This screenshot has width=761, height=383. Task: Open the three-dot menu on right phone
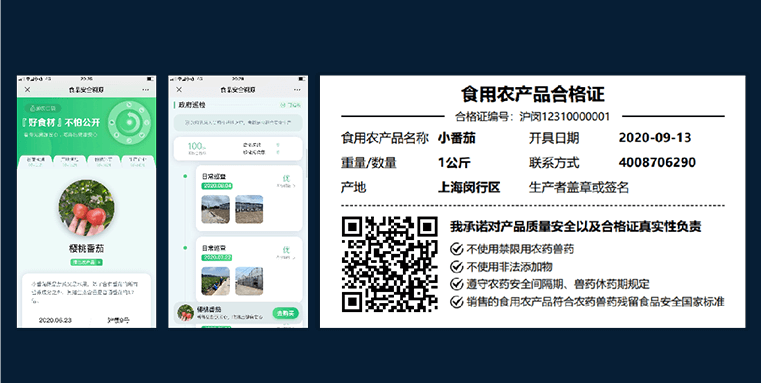click(x=297, y=90)
